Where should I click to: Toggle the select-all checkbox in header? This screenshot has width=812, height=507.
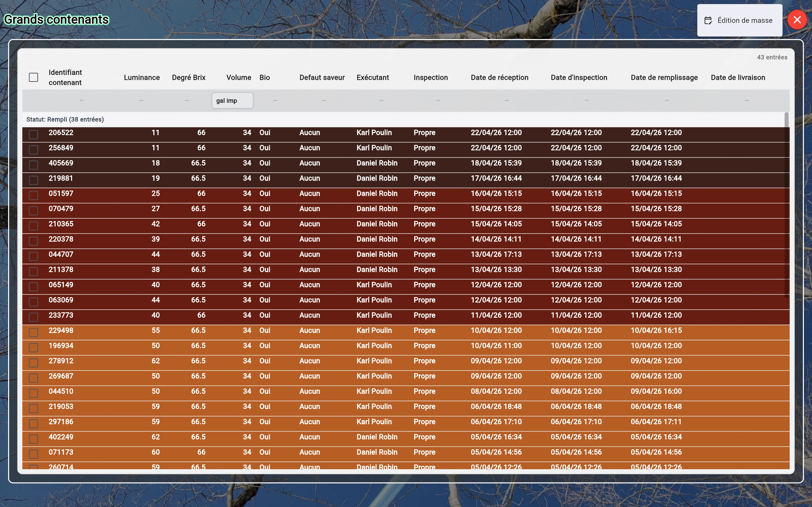pyautogui.click(x=33, y=77)
